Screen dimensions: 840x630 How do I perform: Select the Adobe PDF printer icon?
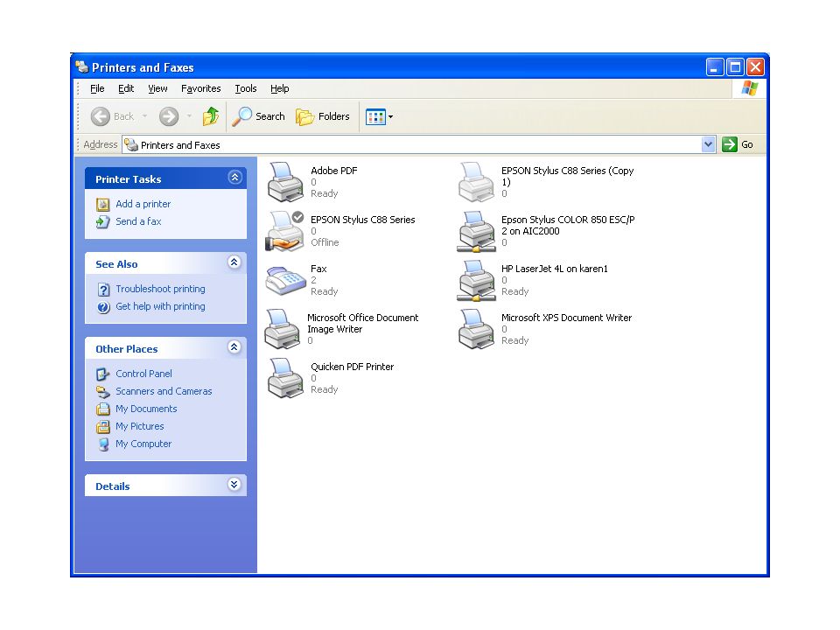[285, 182]
